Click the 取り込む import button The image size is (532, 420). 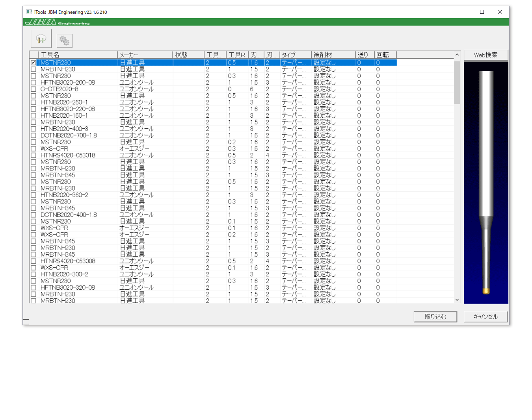[435, 316]
